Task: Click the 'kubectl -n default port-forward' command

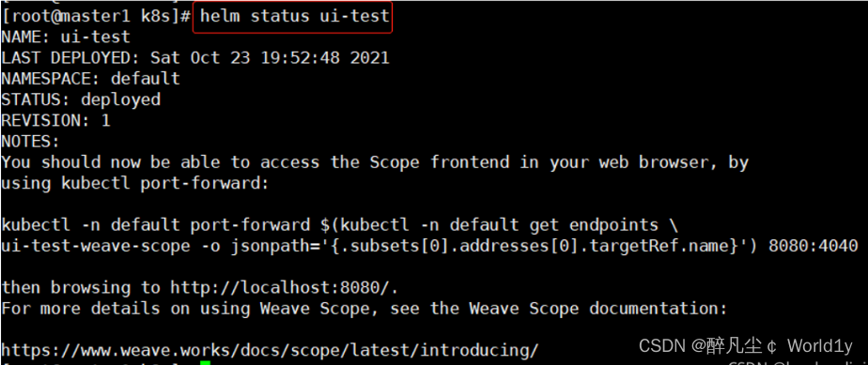Action: [156, 225]
